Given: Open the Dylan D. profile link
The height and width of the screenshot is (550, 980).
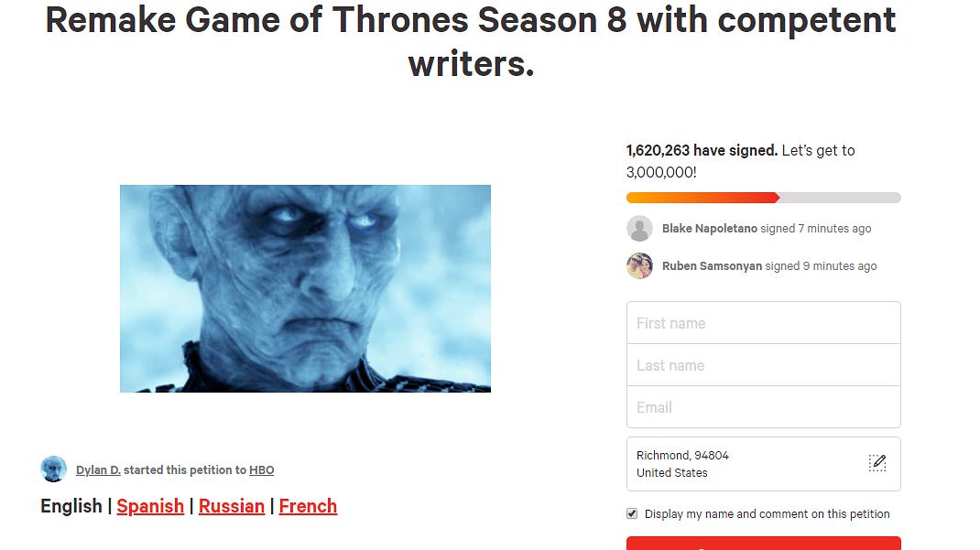Looking at the screenshot, I should (98, 470).
